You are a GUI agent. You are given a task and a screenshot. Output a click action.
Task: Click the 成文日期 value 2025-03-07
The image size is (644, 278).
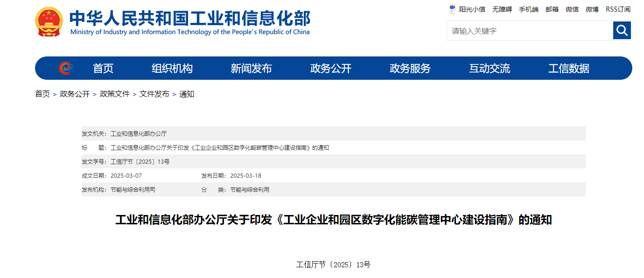pyautogui.click(x=126, y=175)
